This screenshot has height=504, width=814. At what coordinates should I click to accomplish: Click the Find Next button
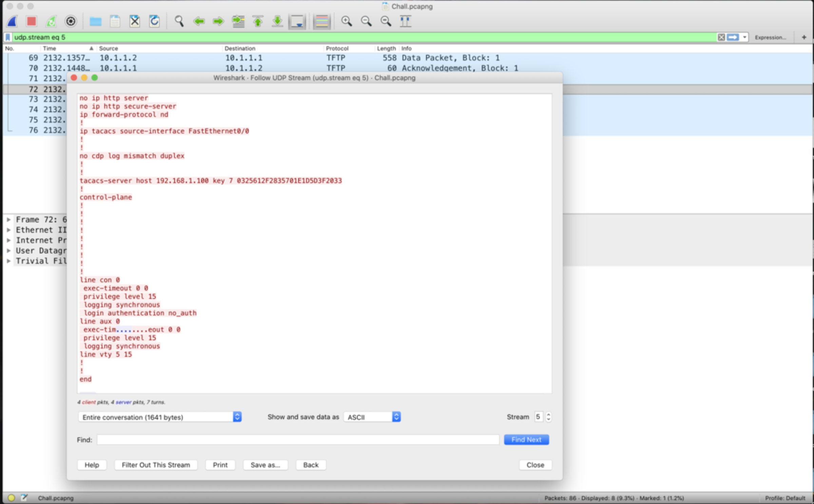click(x=524, y=440)
